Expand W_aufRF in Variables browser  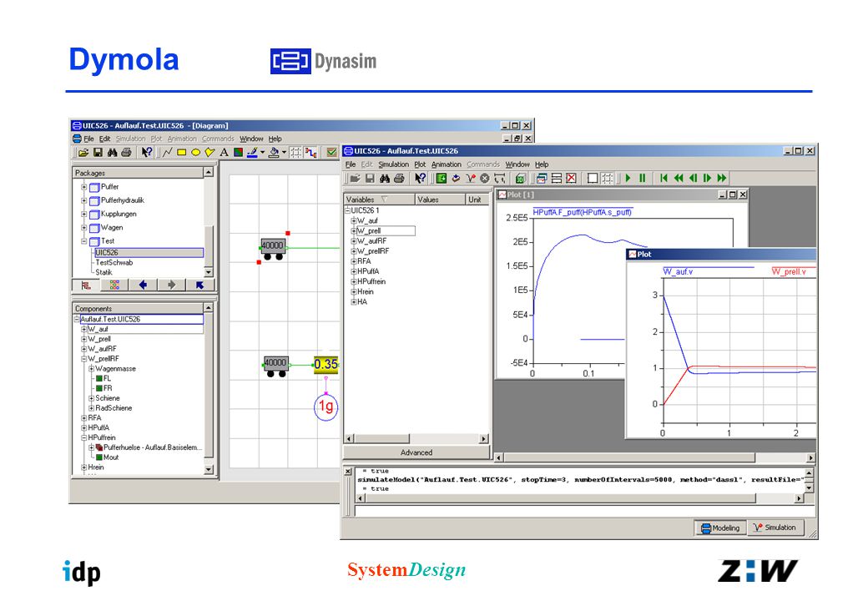353,241
